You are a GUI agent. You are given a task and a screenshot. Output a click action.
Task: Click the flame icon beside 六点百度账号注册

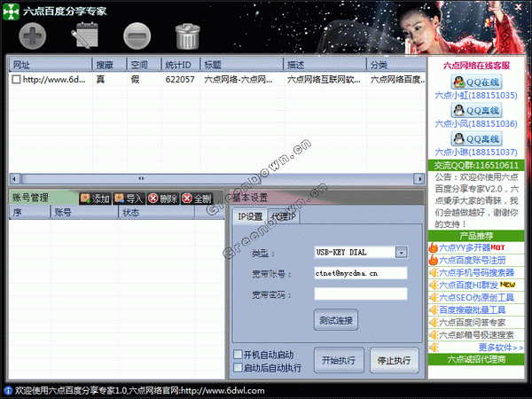point(434,260)
